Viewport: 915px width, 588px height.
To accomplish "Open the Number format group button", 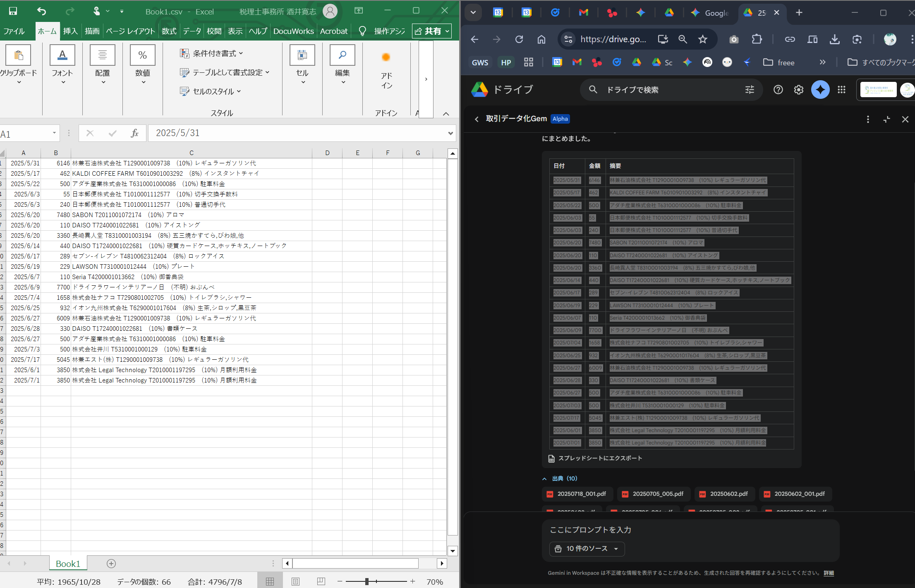I will coord(143,65).
